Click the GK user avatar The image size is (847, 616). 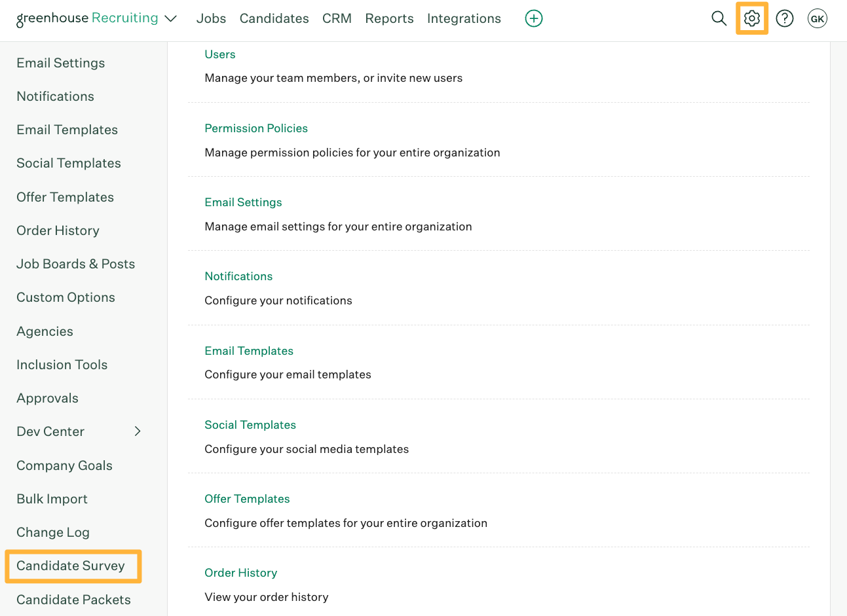coord(817,18)
